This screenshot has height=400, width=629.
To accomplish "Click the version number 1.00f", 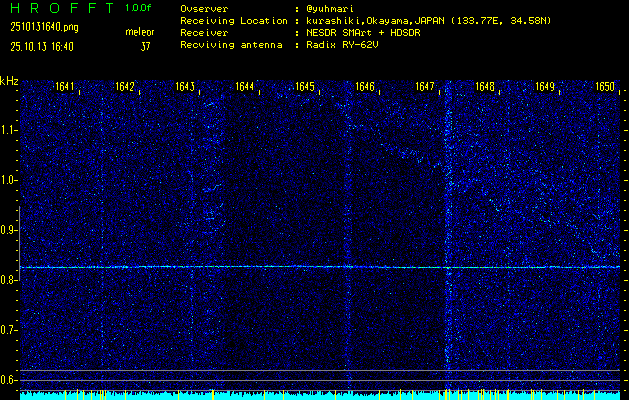I will (x=139, y=8).
